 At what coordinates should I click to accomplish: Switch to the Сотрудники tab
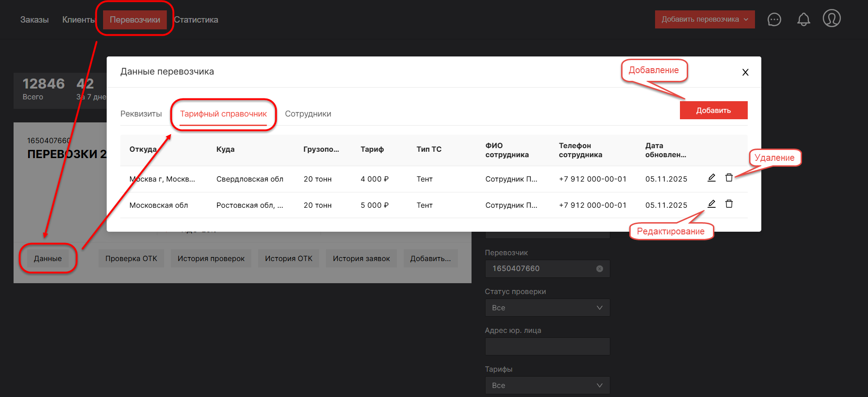308,114
